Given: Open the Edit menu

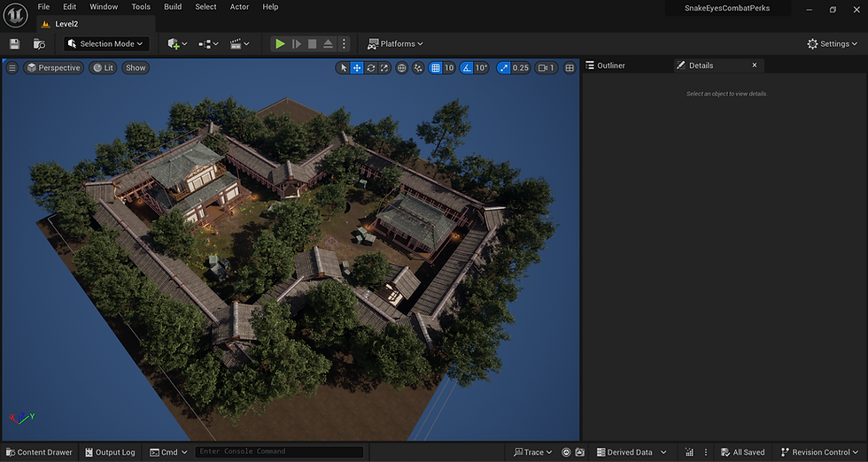Looking at the screenshot, I should click(70, 7).
